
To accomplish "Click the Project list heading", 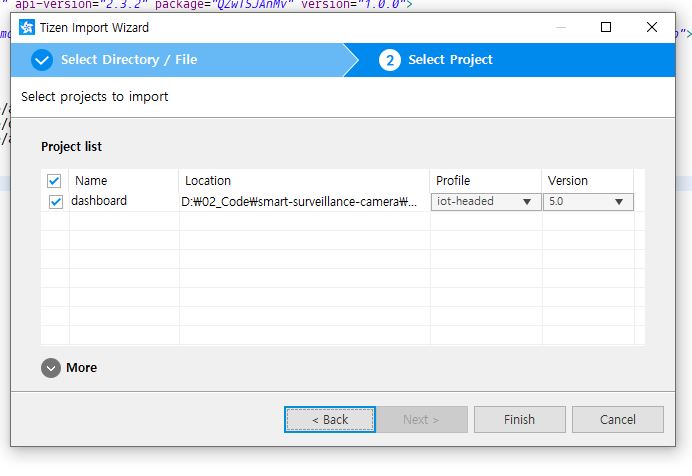I will point(71,146).
